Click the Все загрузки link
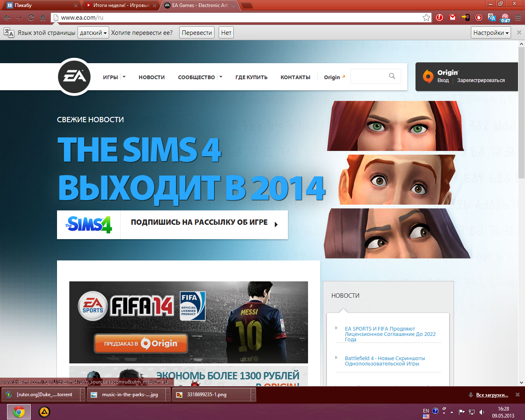This screenshot has width=525, height=420. [x=492, y=395]
